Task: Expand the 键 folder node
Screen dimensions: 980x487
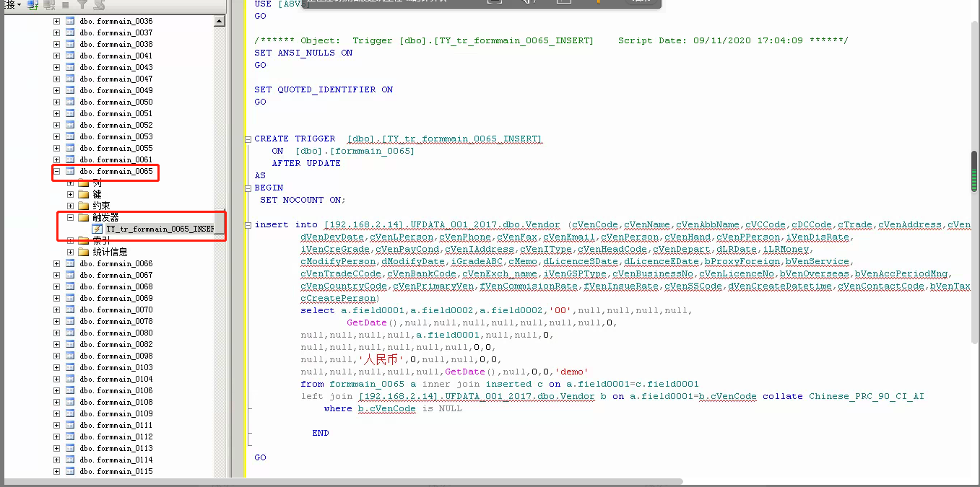Action: point(71,194)
